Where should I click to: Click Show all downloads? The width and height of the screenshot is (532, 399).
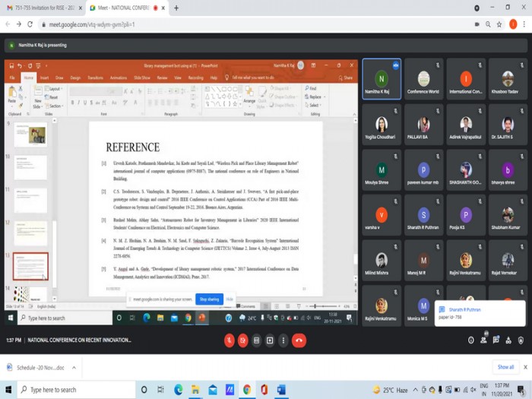coord(505,367)
